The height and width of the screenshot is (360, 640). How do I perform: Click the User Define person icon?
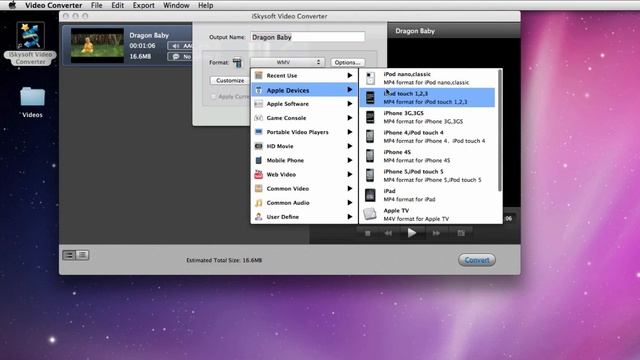(x=258, y=217)
